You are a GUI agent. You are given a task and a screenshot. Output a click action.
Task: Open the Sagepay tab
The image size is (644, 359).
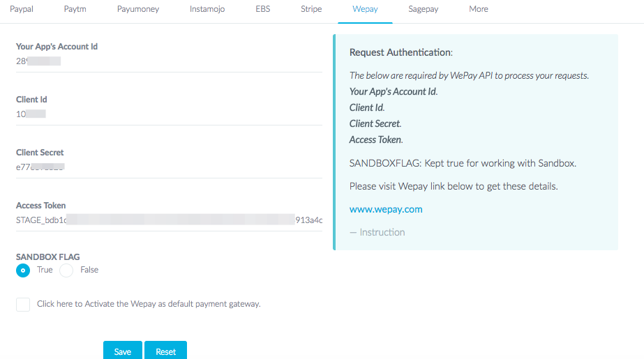(423, 9)
